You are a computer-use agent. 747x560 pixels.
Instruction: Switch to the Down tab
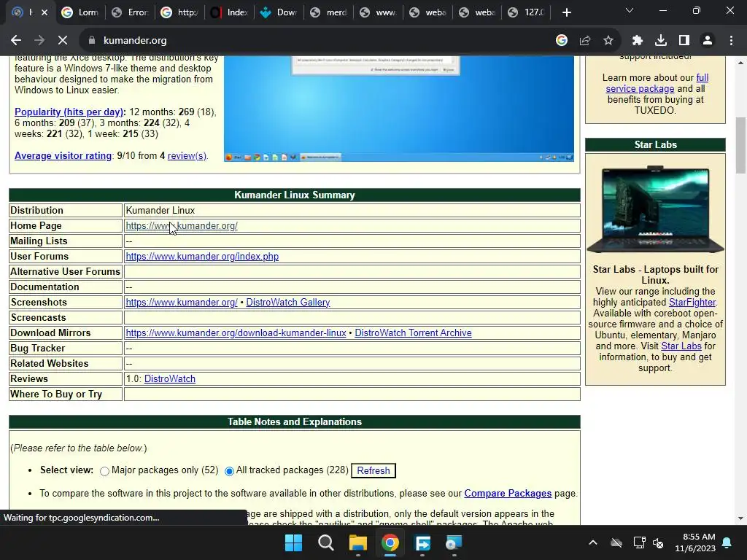(279, 12)
